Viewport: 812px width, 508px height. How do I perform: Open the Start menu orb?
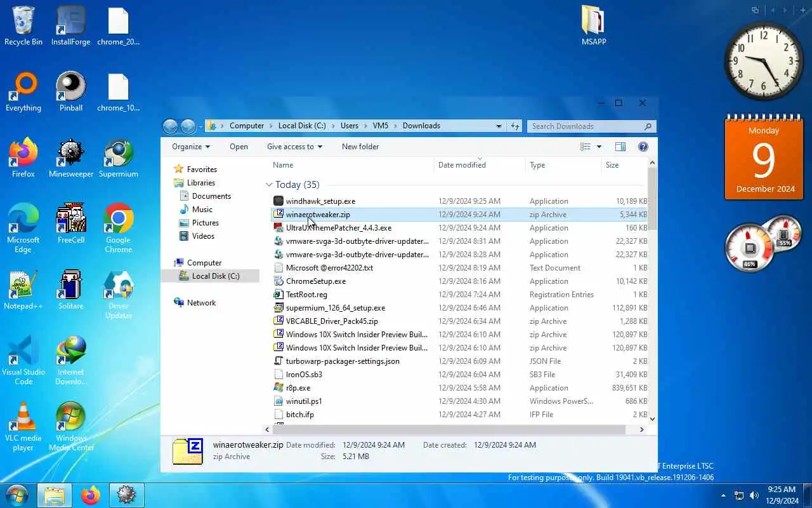tap(16, 495)
